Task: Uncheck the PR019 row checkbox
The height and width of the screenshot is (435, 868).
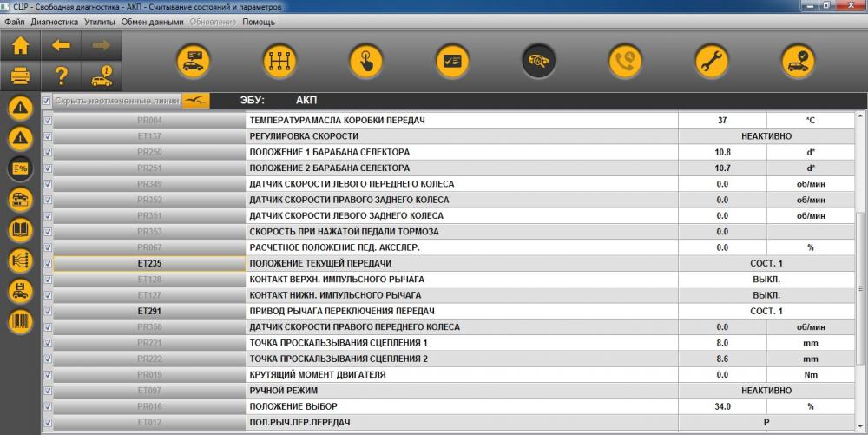Action: coord(48,375)
